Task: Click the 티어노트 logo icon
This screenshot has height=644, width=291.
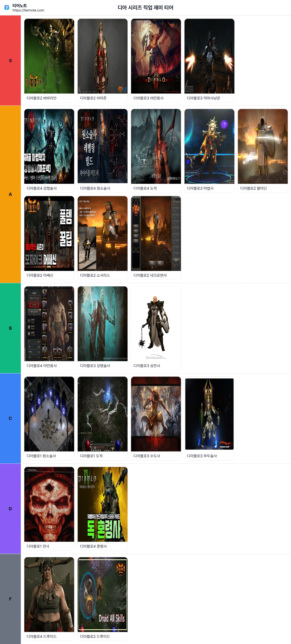Action: 7,7
